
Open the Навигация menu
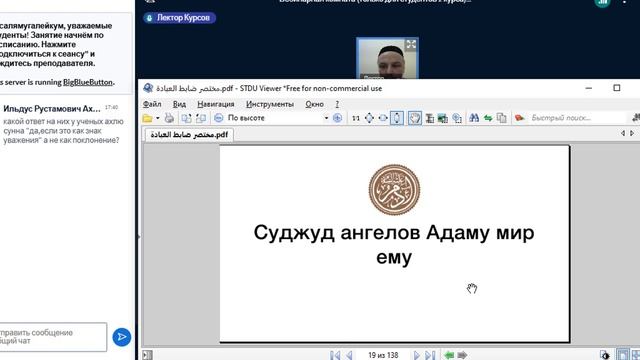pos(216,104)
